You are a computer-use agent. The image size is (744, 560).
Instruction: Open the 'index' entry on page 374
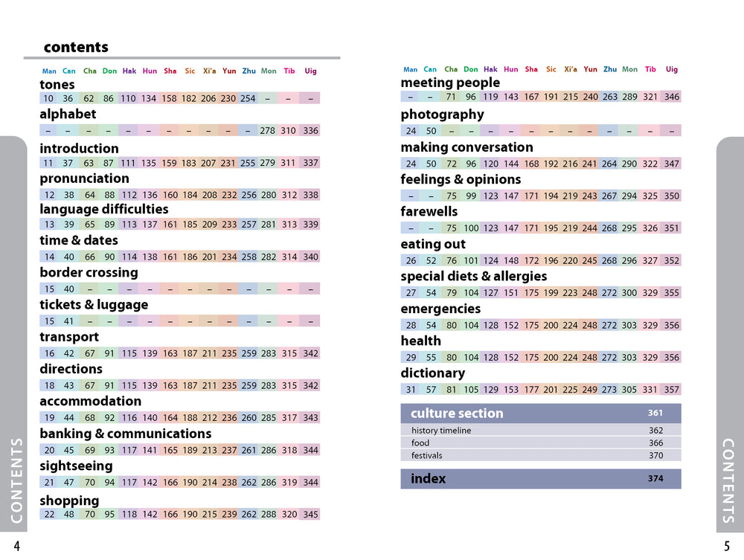pyautogui.click(x=540, y=478)
